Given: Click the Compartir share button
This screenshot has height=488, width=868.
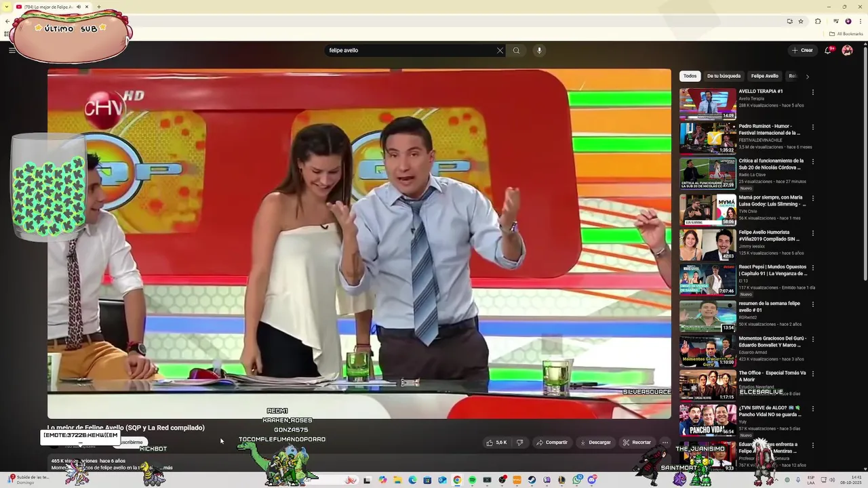Looking at the screenshot, I should click(552, 443).
